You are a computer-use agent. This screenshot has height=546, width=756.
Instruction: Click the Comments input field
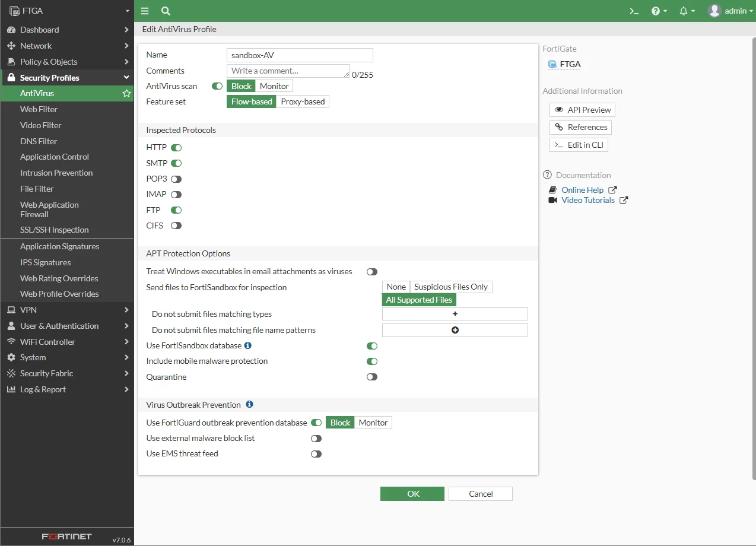tap(288, 71)
